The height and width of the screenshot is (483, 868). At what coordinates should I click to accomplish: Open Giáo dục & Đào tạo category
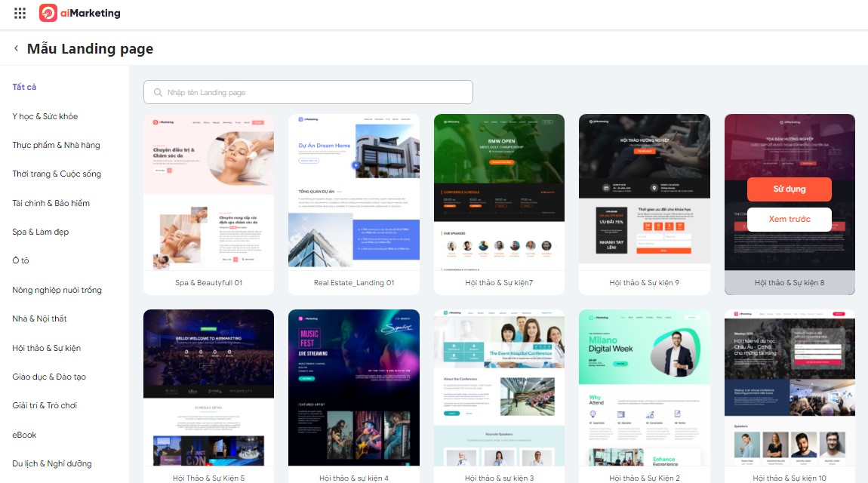click(x=49, y=377)
